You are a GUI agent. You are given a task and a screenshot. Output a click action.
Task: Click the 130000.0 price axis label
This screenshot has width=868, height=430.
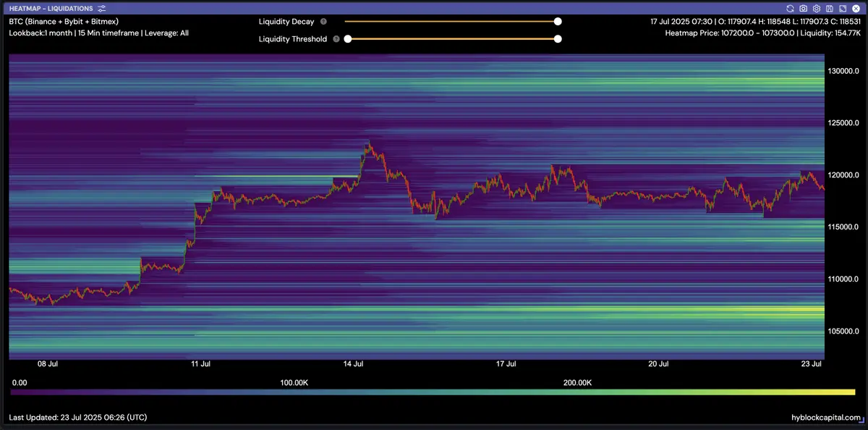(844, 71)
